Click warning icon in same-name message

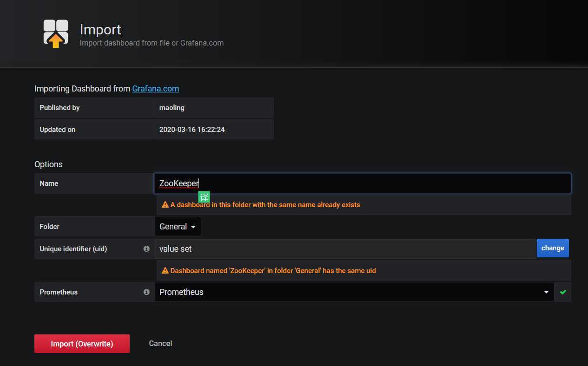tap(165, 205)
